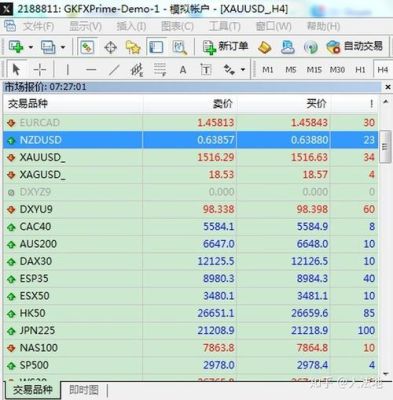Toggle the 自动交易 auto trading button
393x400 pixels.
354,47
